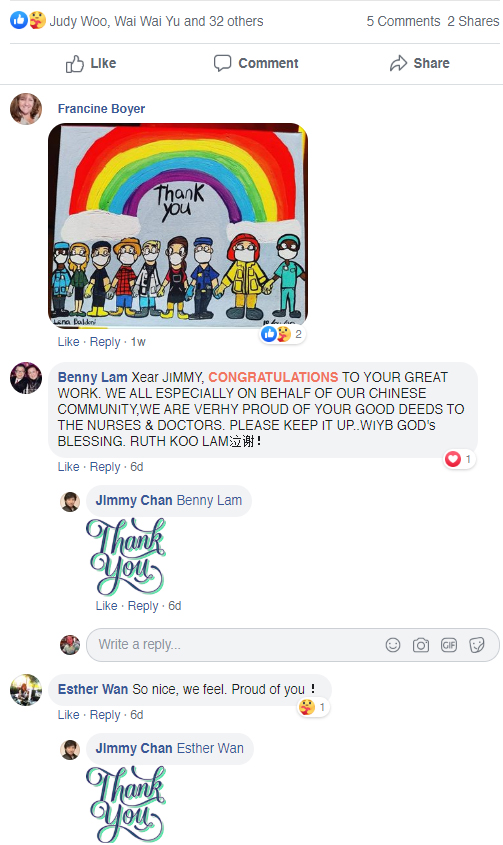Like the post using the thumbs-up button
503x845 pixels.
tap(91, 64)
